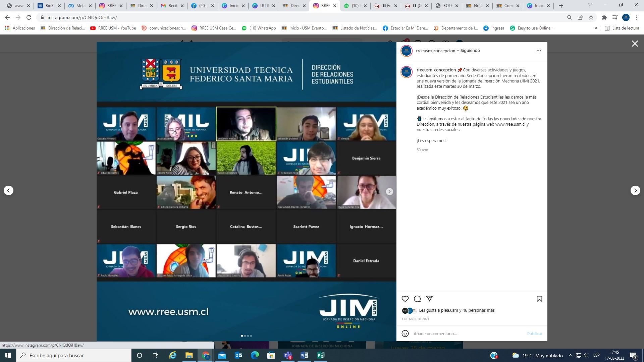
Task: Toggle Siguiendo follow status
Action: [x=470, y=51]
